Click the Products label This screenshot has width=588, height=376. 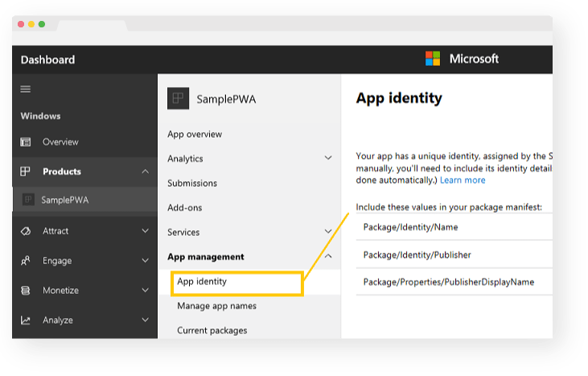(x=62, y=171)
